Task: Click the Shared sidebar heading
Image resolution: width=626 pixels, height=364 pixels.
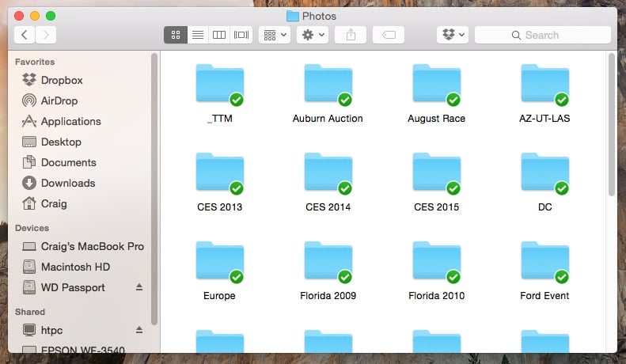Action: [x=30, y=312]
